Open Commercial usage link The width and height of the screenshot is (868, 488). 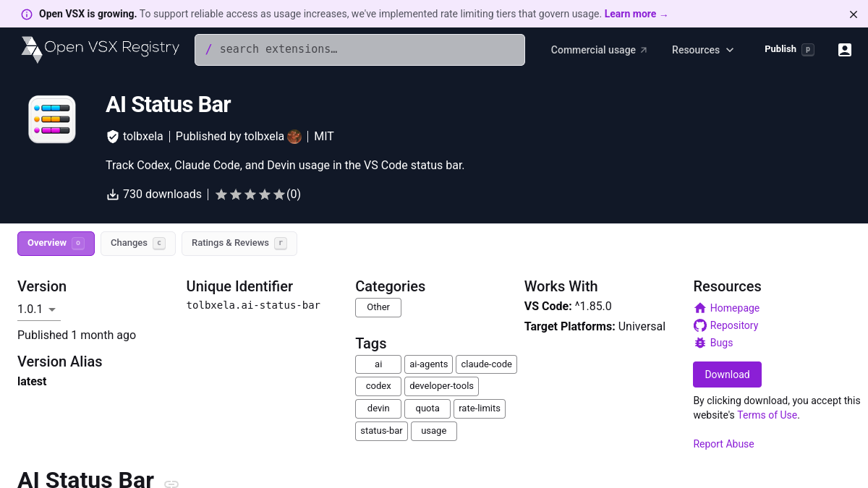[x=599, y=50]
